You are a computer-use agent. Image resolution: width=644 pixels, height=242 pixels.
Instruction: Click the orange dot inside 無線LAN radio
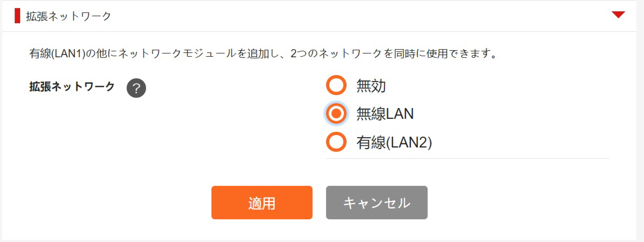(336, 113)
